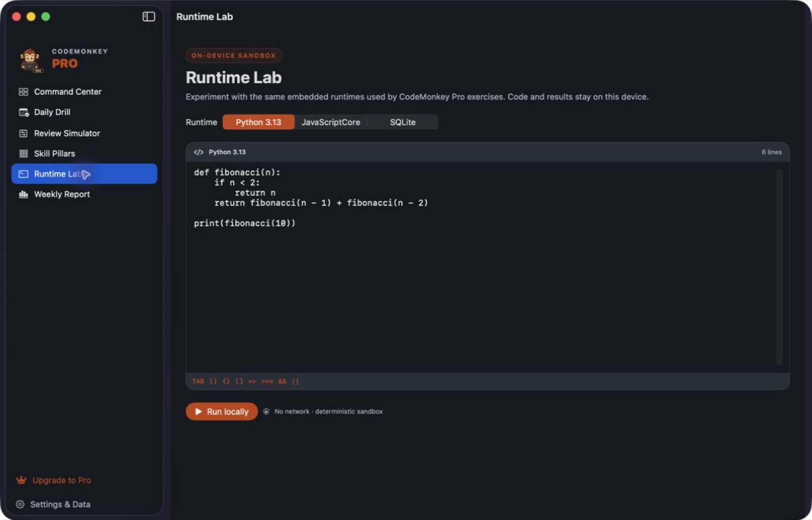The width and height of the screenshot is (812, 520).
Task: Click the "Runtime Lab" window title
Action: coord(205,17)
